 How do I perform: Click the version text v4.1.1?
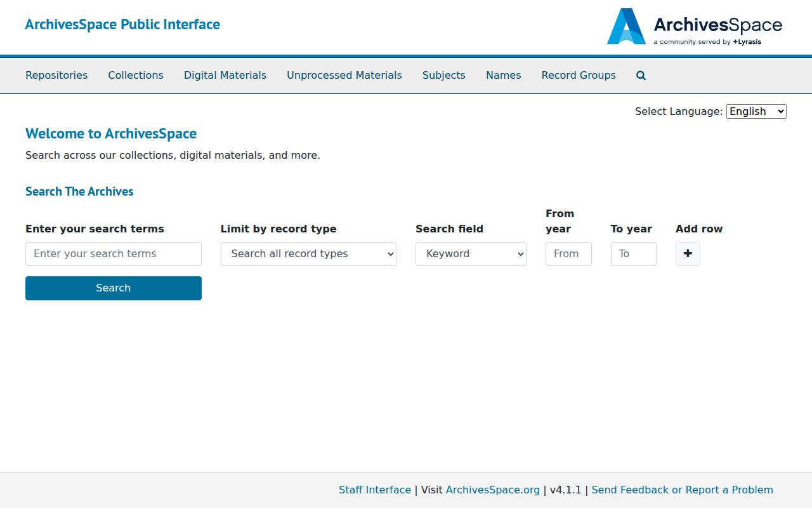point(565,490)
